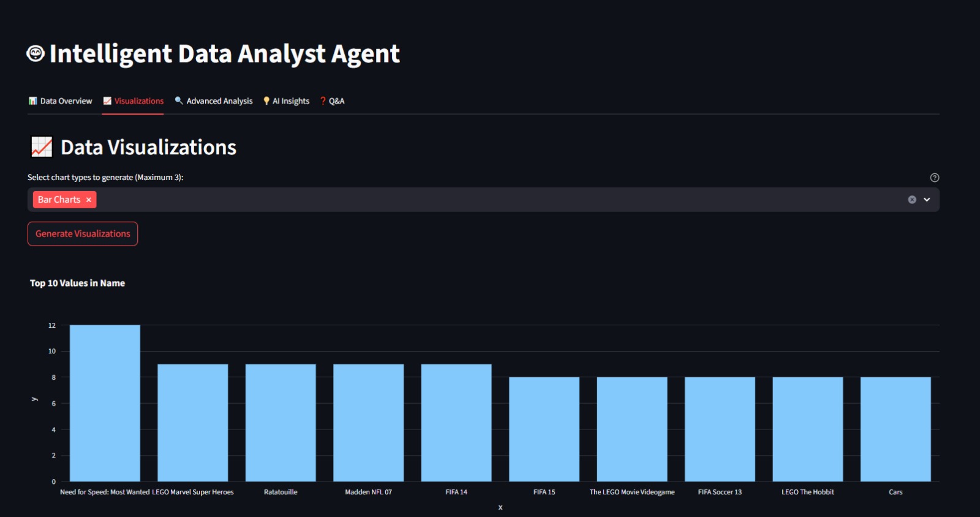Click the LEGO Movie Videogame bar
This screenshot has height=517, width=980.
pyautogui.click(x=632, y=429)
